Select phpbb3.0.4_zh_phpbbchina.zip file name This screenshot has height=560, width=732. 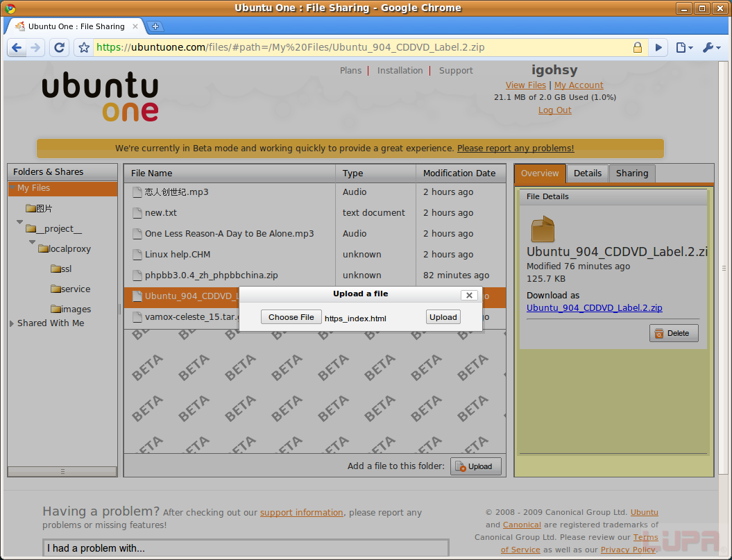point(211,275)
